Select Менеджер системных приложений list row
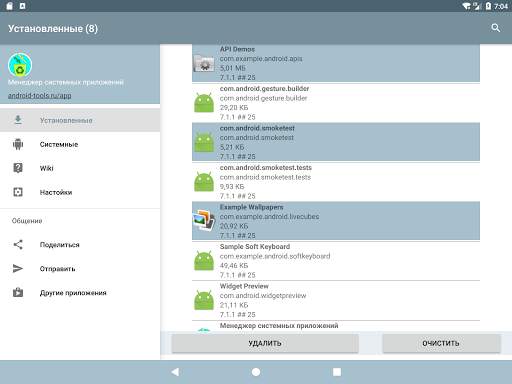512x384 pixels. (x=336, y=326)
